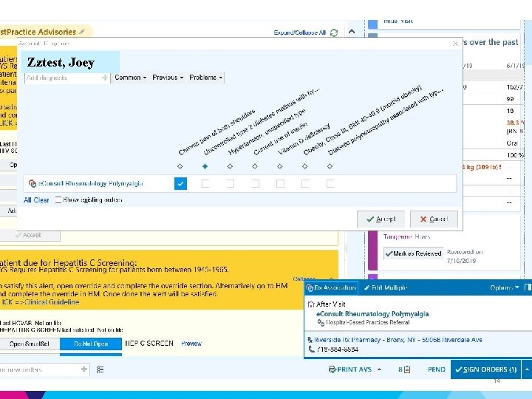Viewport: 532px width, 399px height.
Task: Click the plus icon beside new orders field
Action: click(84, 369)
